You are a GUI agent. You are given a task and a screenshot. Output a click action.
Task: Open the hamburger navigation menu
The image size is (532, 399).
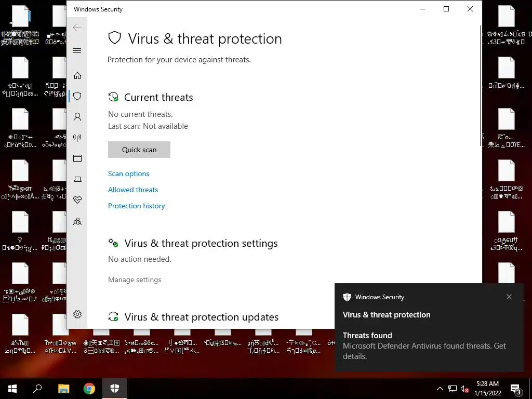click(x=77, y=50)
